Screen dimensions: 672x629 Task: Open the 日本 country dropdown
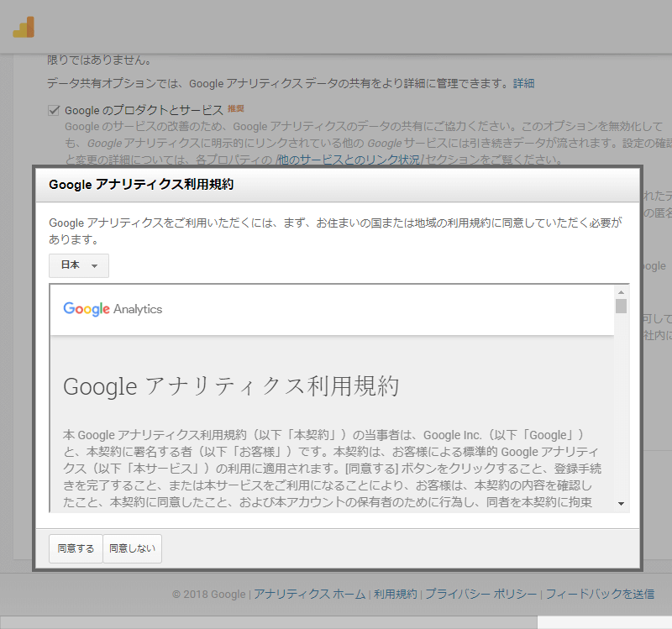(x=79, y=265)
